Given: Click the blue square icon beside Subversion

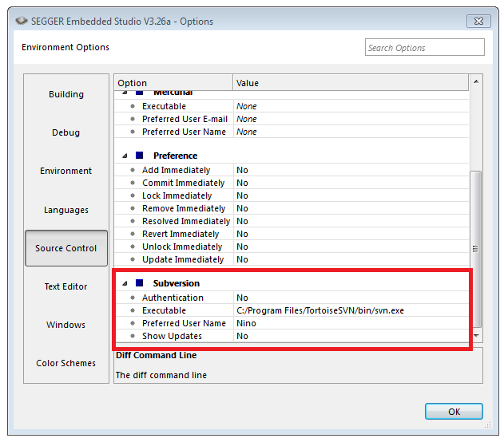Looking at the screenshot, I should pos(140,283).
